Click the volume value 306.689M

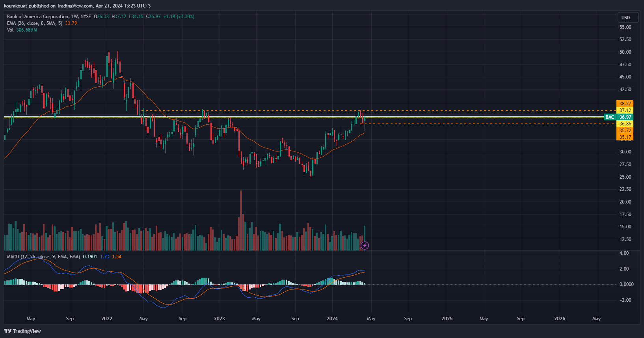(27, 30)
